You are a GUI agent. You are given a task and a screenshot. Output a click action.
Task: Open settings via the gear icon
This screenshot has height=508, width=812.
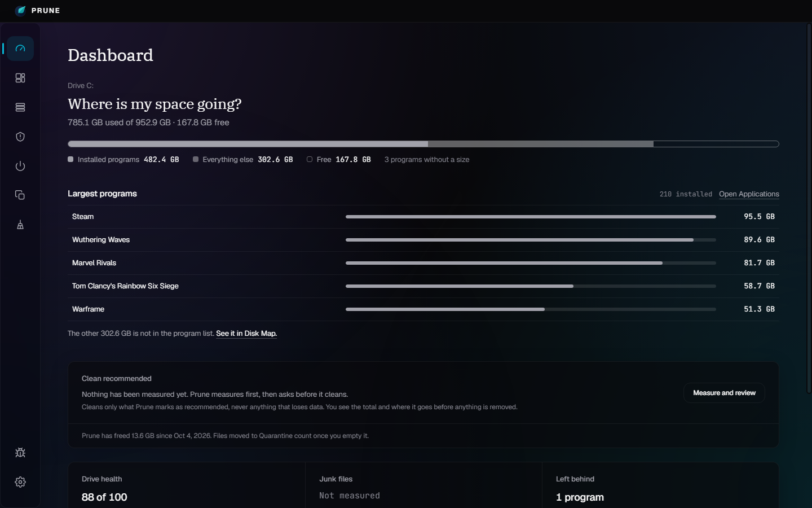point(20,482)
